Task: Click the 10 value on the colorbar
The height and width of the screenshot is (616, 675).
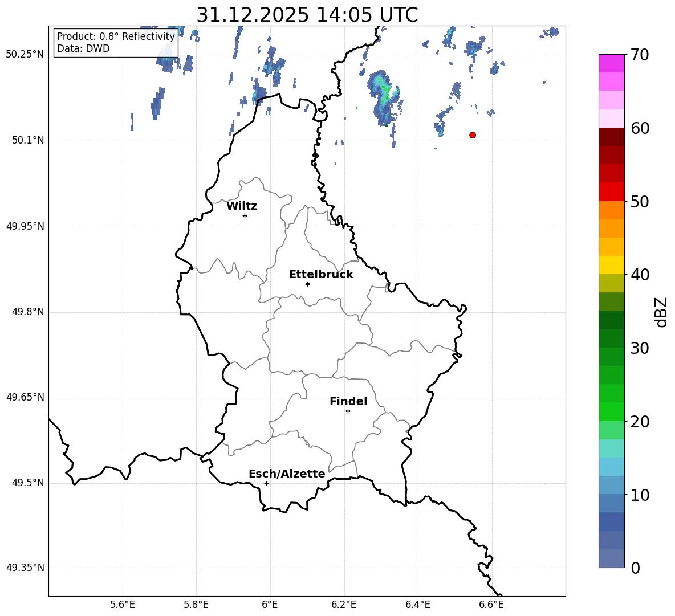Action: pos(640,495)
